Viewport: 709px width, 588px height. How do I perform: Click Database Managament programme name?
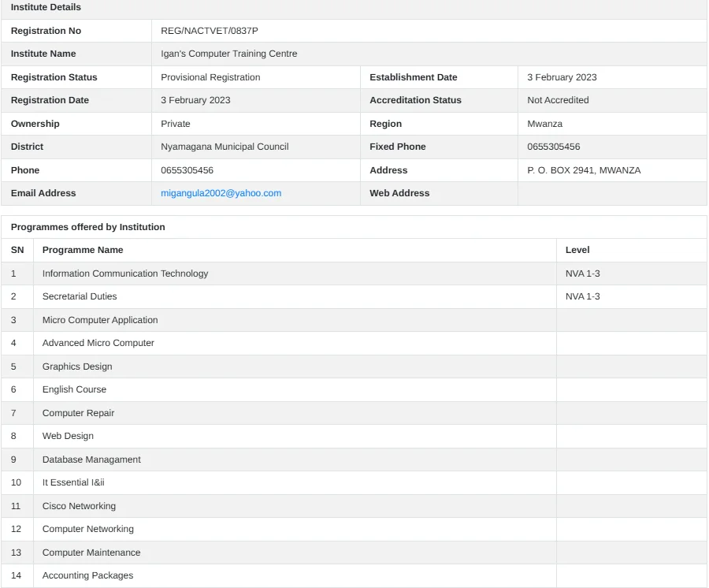click(91, 460)
